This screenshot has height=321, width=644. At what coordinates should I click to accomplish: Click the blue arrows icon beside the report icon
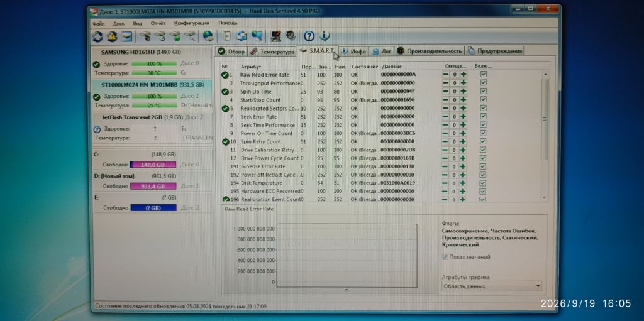click(242, 36)
